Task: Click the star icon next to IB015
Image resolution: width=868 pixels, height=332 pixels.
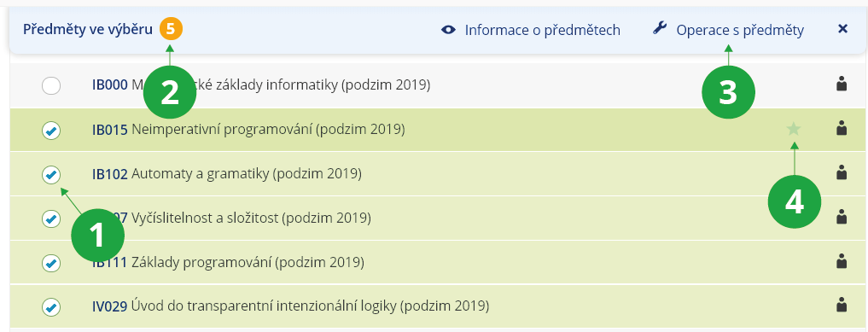Action: [794, 129]
